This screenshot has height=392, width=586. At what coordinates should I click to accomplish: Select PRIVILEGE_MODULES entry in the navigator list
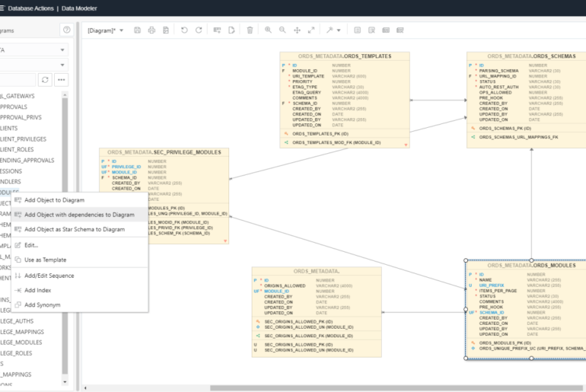(21, 343)
